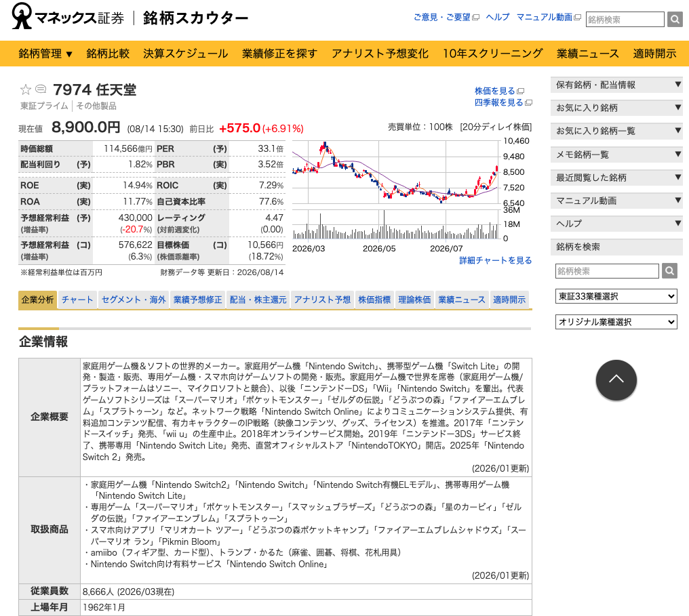Click the 自己資本比率 value 77.6%
This screenshot has height=616, width=689.
pos(271,201)
